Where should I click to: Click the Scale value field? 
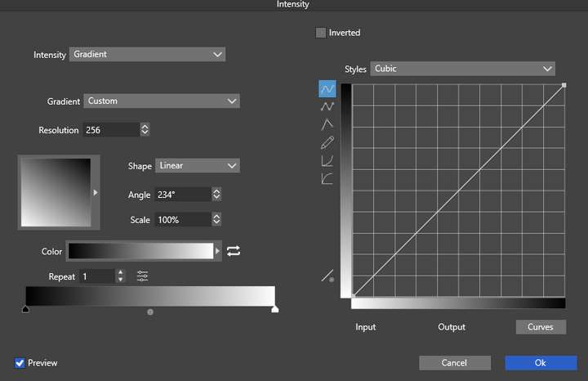183,220
